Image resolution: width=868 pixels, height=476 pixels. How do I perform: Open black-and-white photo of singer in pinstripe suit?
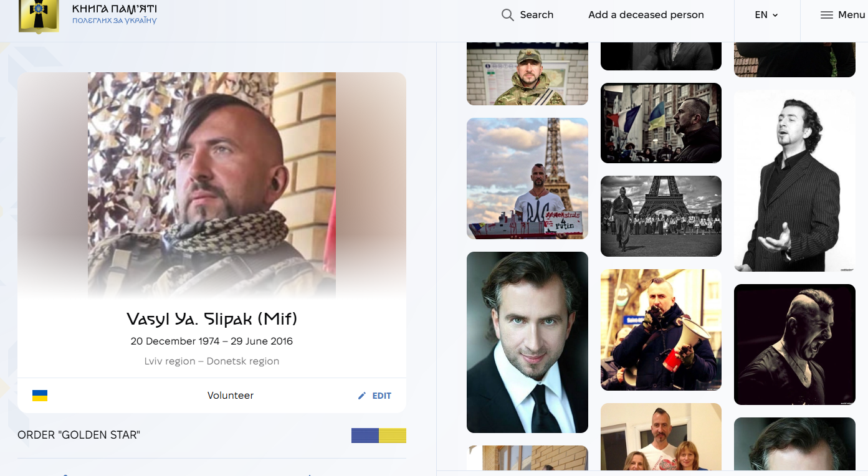pos(794,181)
